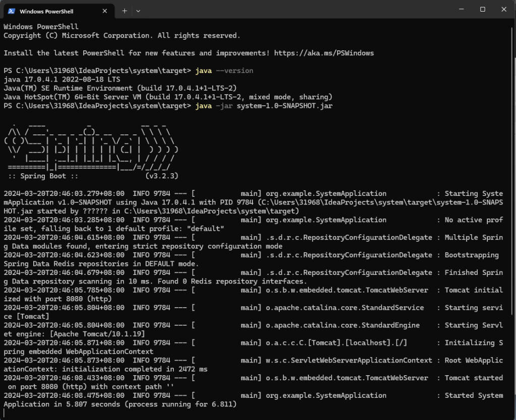The image size is (516, 420).
Task: Click the '(v3.2.3)' Spring Boot version text
Action: pyautogui.click(x=161, y=176)
